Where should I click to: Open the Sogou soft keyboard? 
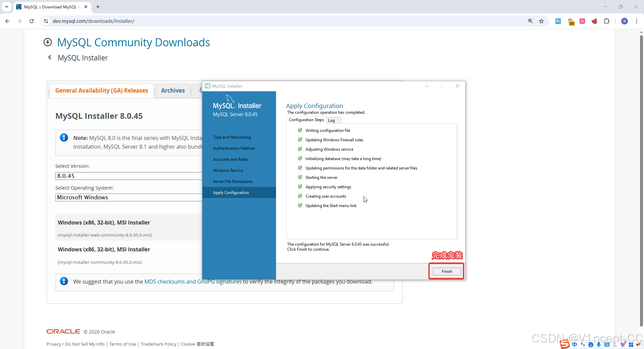pyautogui.click(x=607, y=345)
